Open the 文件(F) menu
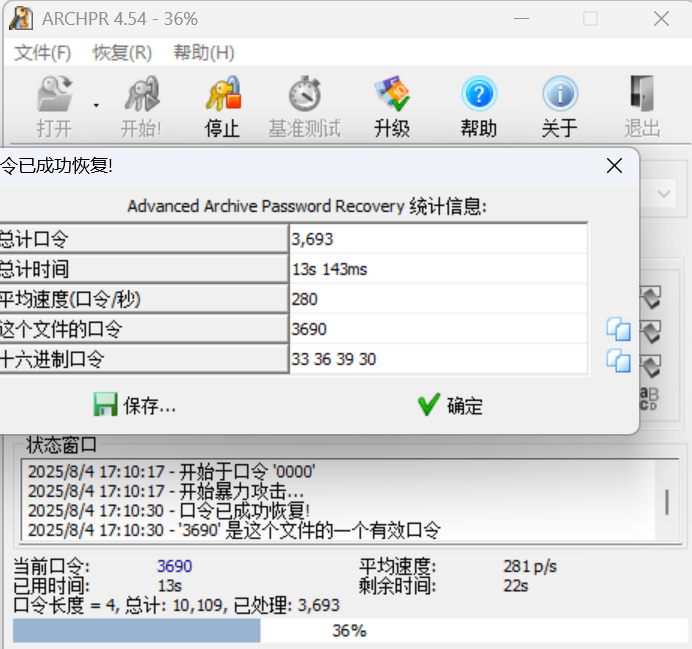The height and width of the screenshot is (649, 692). tap(42, 53)
